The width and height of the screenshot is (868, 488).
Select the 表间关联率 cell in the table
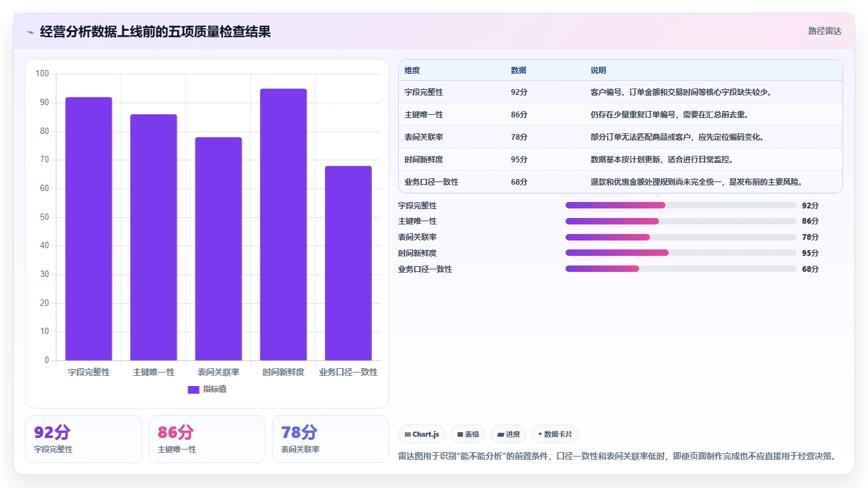point(424,137)
